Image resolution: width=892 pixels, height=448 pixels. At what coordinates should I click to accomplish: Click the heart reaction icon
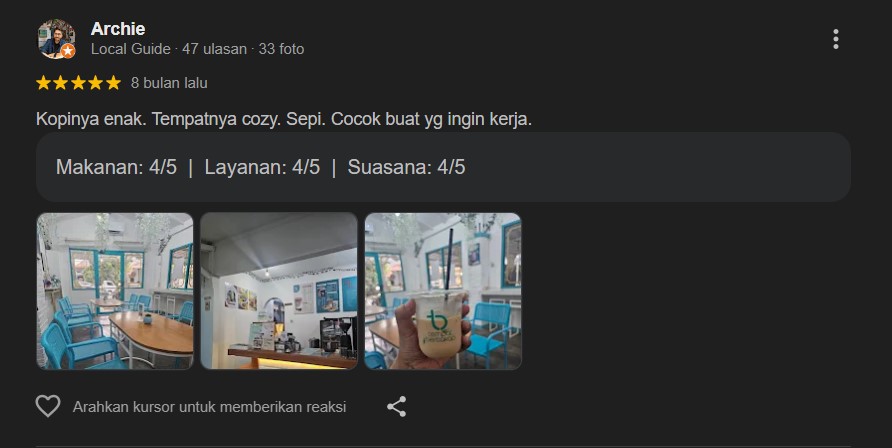48,406
